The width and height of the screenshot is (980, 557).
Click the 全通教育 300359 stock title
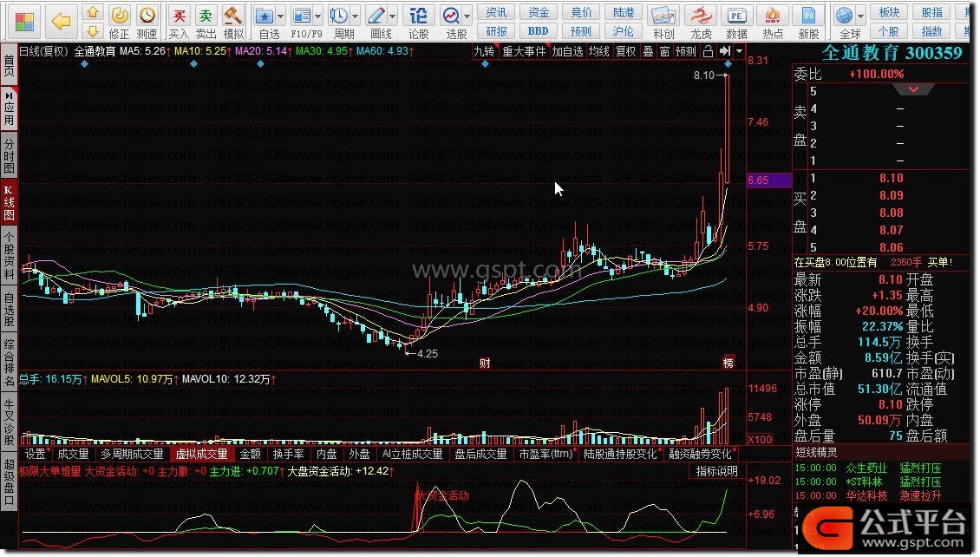point(892,53)
